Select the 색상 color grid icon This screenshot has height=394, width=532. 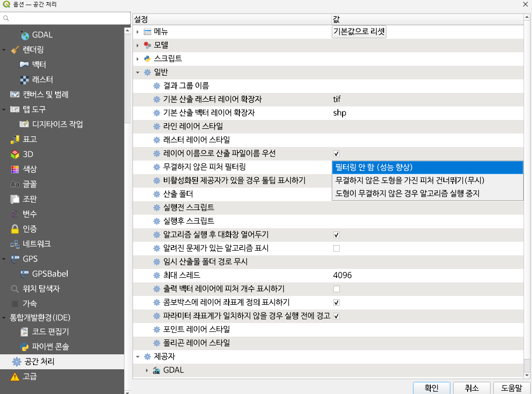(15, 169)
